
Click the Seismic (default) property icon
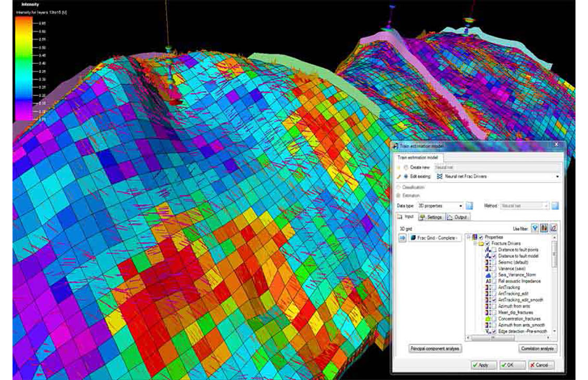click(x=488, y=262)
